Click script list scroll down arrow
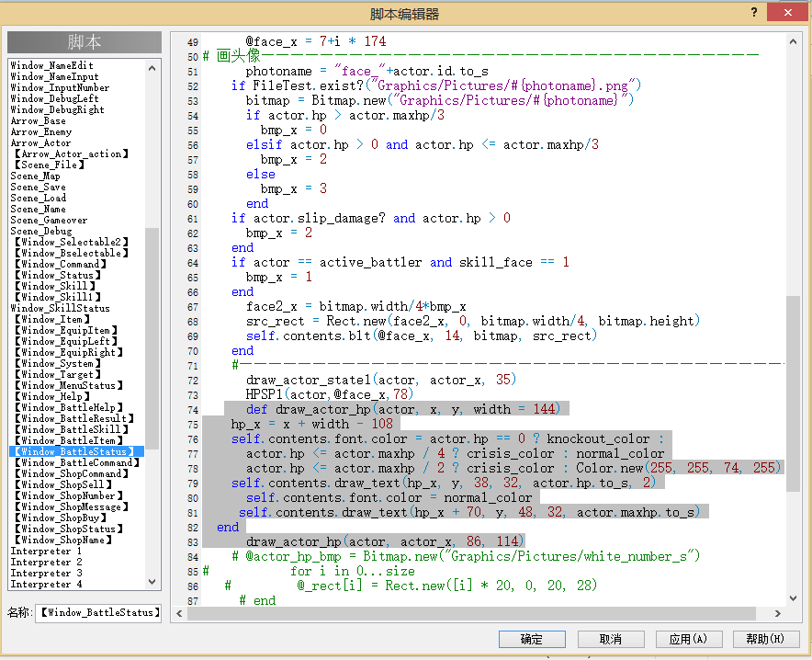Screen dimensions: 812x660 click(152, 582)
